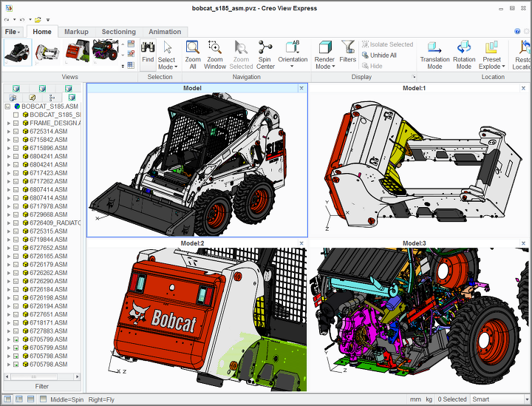Screen dimensions: 532x406
Task: Expand the FRAME_DESIGN tree node
Action: click(9, 124)
